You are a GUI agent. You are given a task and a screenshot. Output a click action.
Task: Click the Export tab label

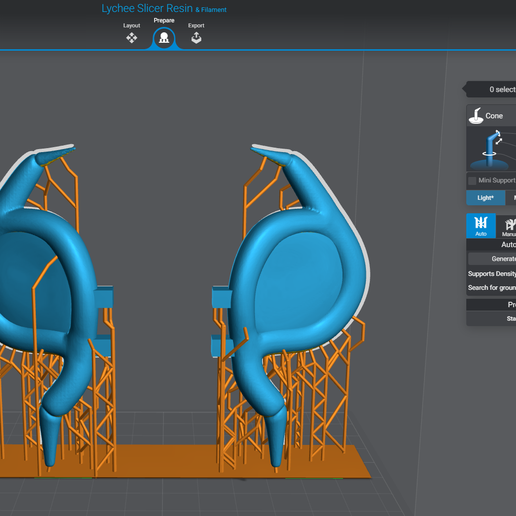tap(196, 26)
